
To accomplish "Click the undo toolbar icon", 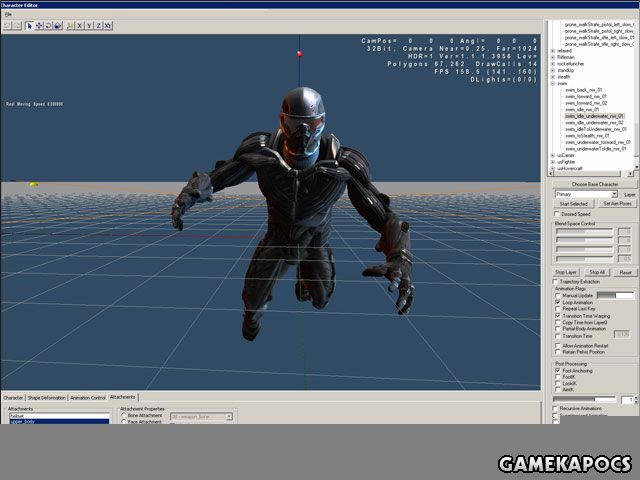I will (7, 26).
